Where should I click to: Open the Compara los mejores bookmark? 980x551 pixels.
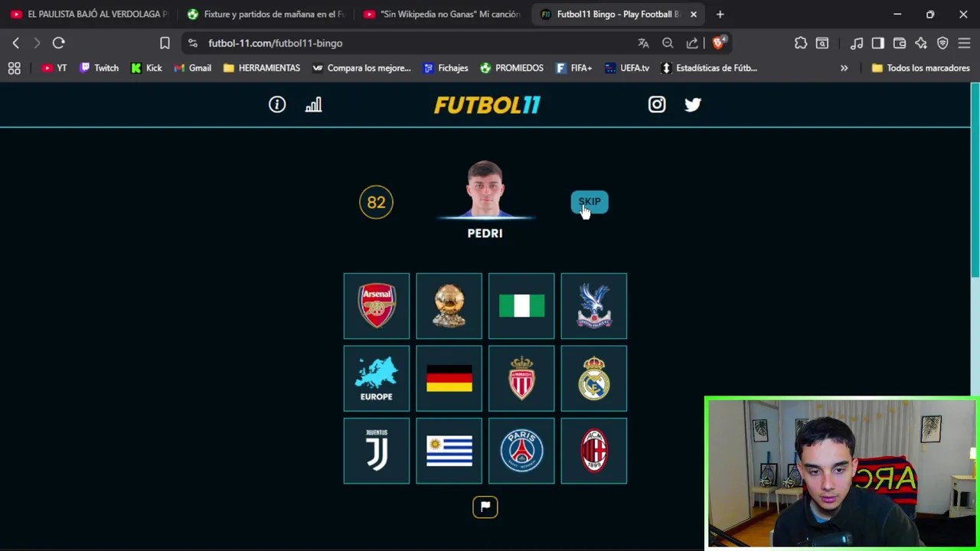pyautogui.click(x=361, y=68)
